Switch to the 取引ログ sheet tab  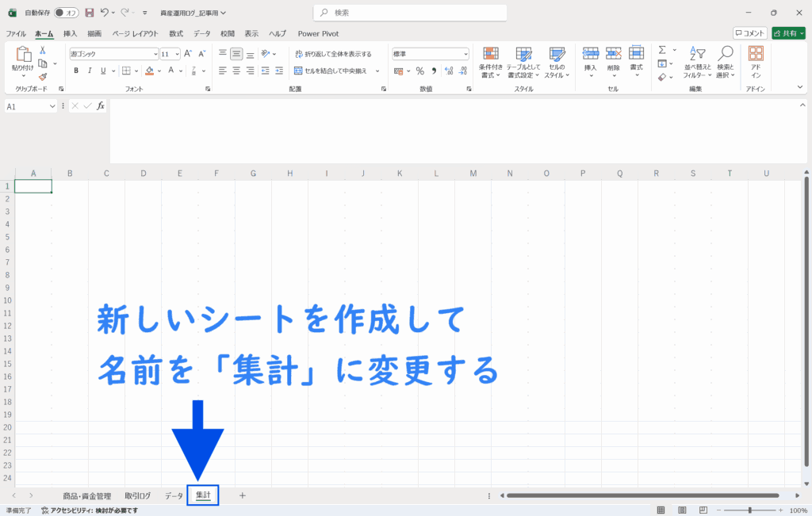(137, 495)
